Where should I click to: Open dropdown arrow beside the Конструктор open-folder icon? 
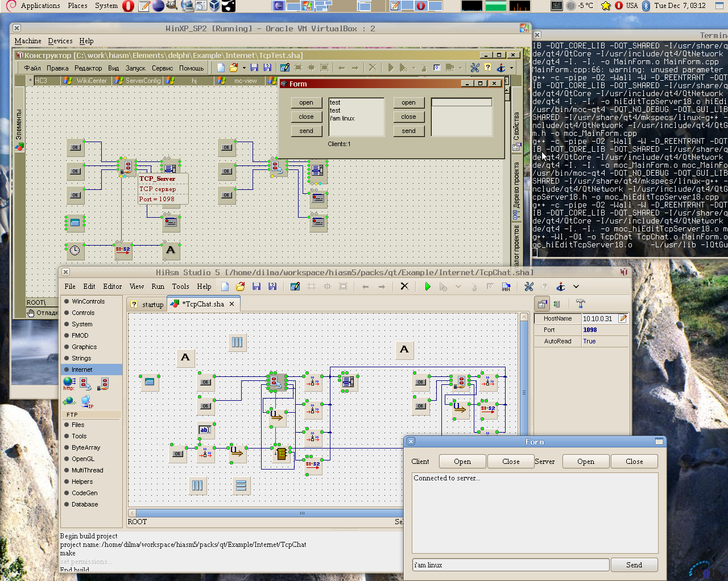click(x=244, y=68)
